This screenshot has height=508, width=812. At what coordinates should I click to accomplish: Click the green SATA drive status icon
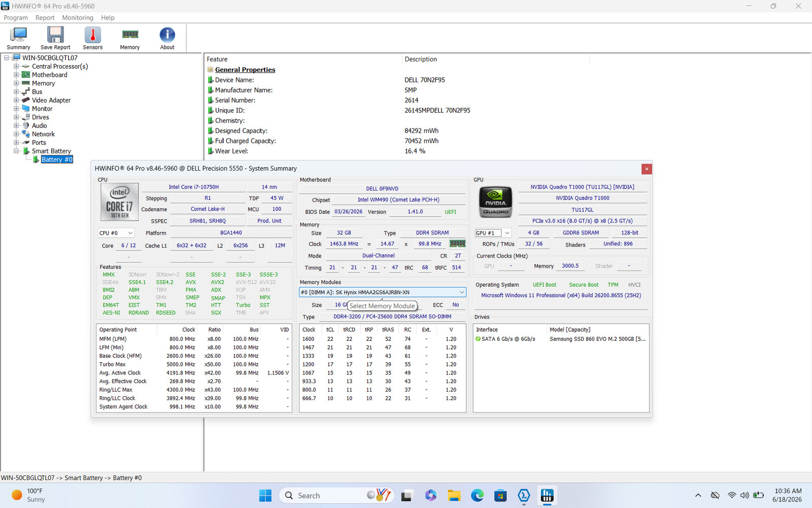pos(478,339)
